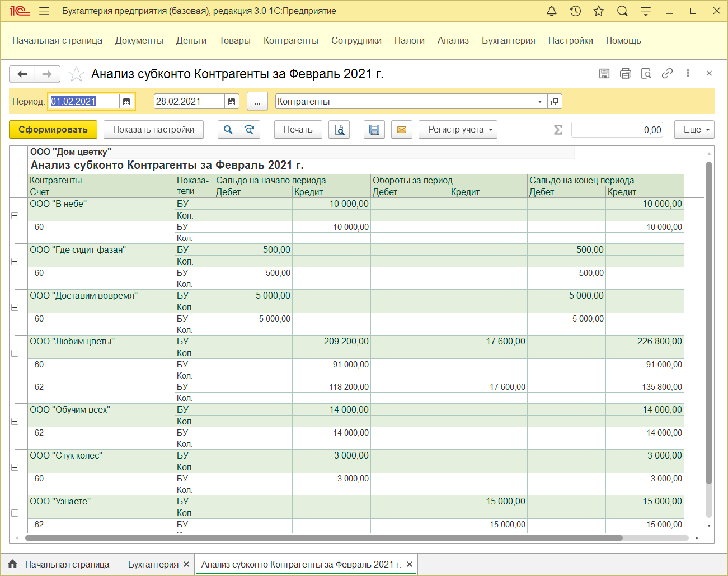The width and height of the screenshot is (728, 576).
Task: Open preview icon beside Печать
Action: 339,130
